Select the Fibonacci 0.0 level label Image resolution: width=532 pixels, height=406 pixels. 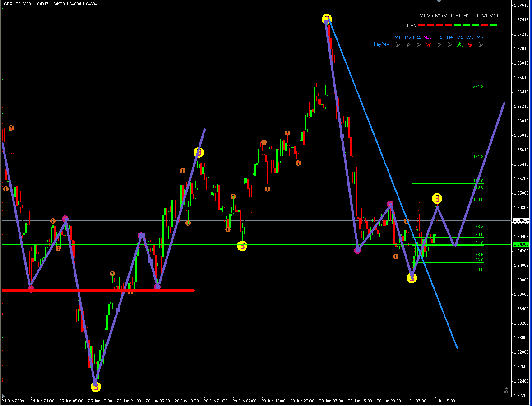(x=481, y=270)
